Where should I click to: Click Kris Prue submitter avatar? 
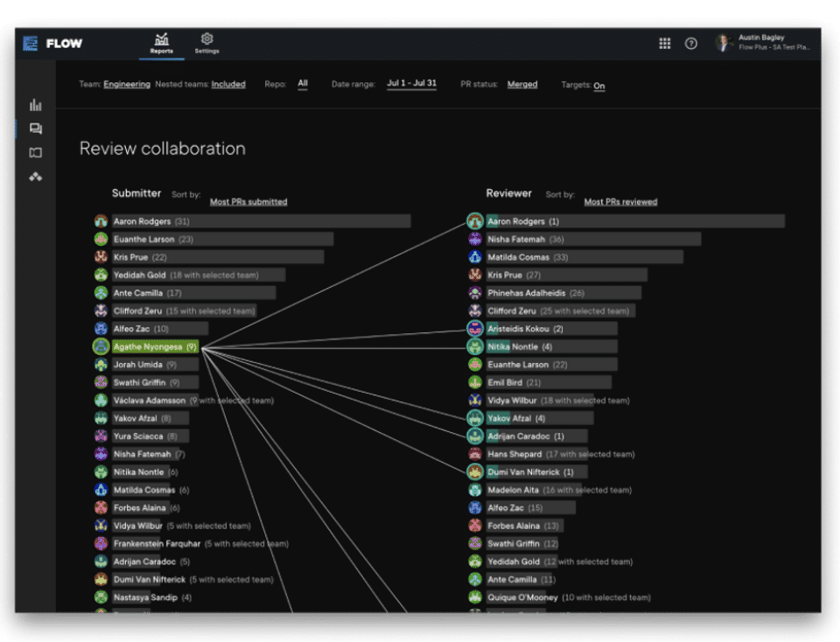coord(101,257)
